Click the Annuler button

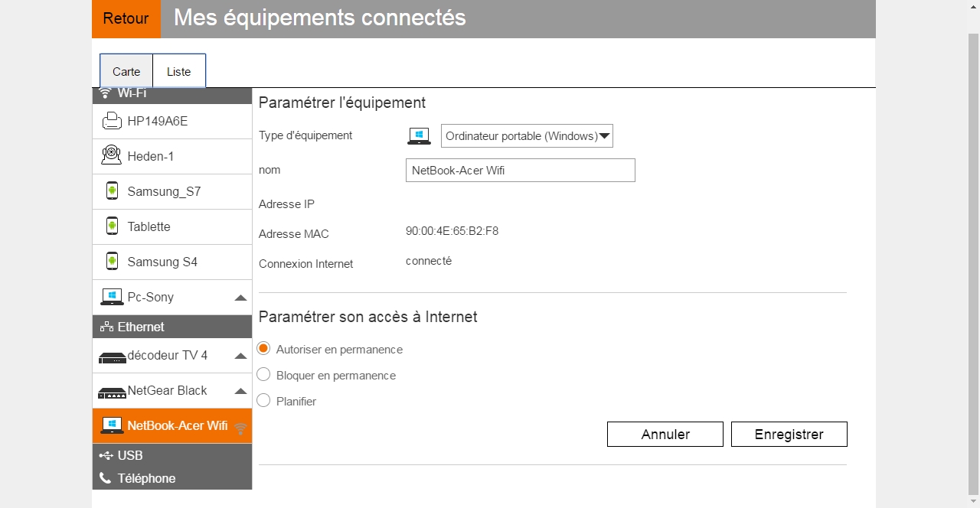tap(665, 434)
